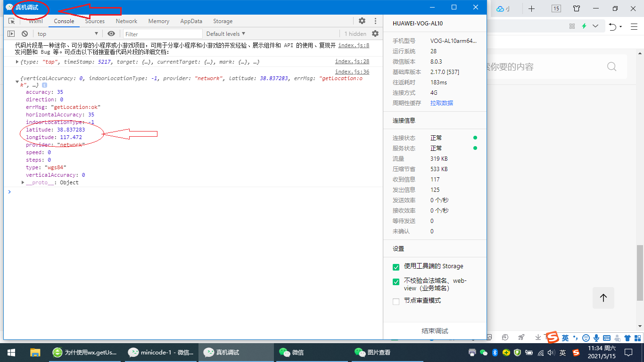Open the browser hamburger main menu
Viewport: 644px width, 362px height.
coord(634,26)
